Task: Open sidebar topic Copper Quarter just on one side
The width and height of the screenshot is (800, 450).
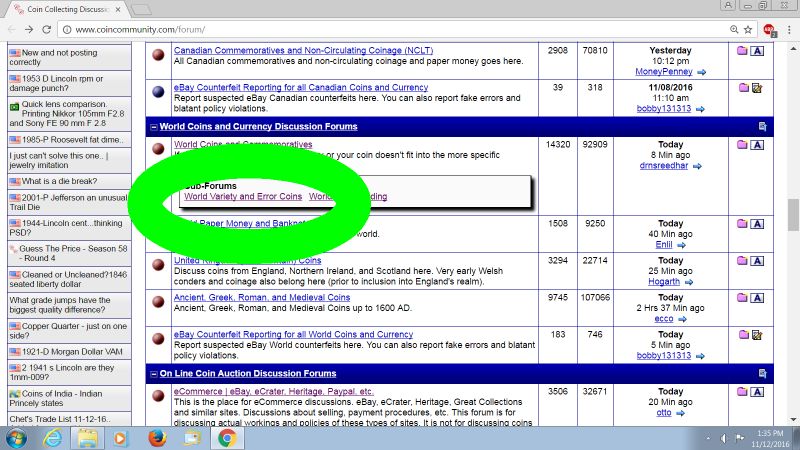Action: (x=69, y=331)
